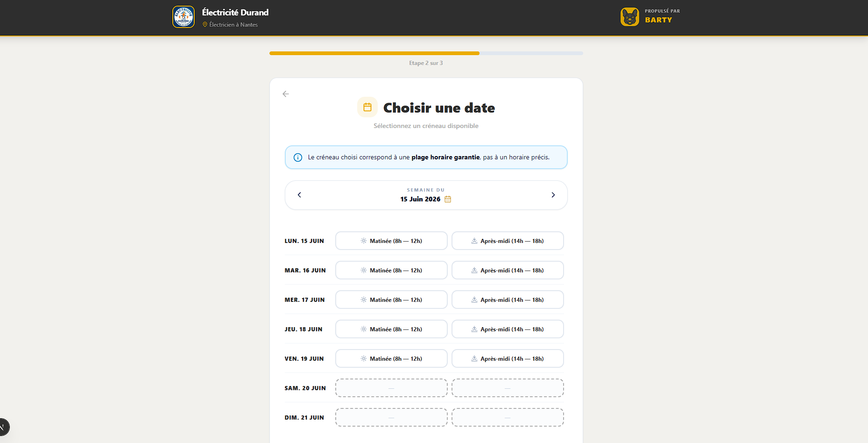Open date picker calendar icon next to 15 Juin 2026
Viewport: 868px width, 443px height.
(x=448, y=199)
